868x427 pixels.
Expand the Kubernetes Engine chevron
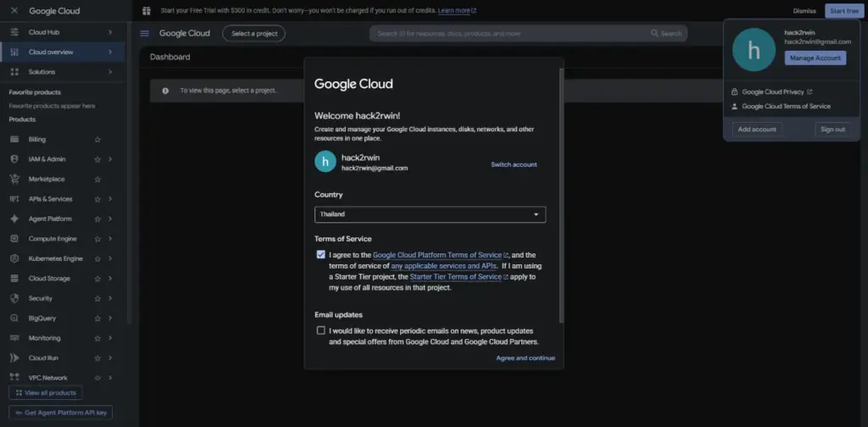click(x=110, y=259)
